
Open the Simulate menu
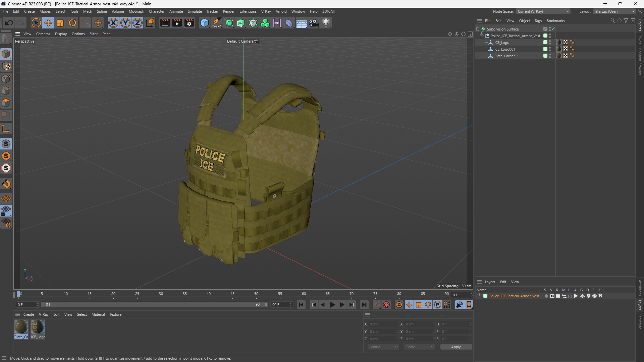[195, 11]
